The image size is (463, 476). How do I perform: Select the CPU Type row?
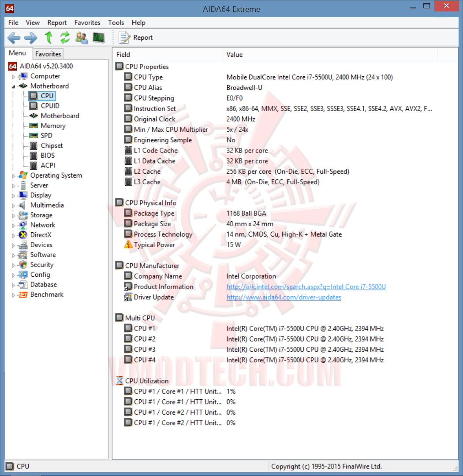(285, 77)
